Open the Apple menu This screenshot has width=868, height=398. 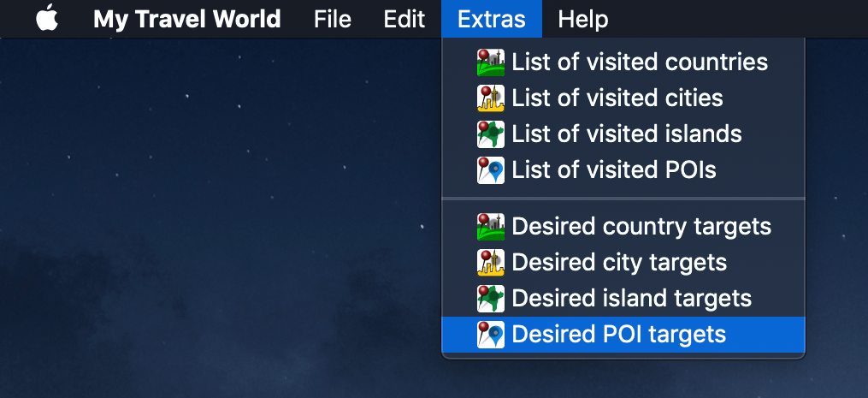point(47,19)
